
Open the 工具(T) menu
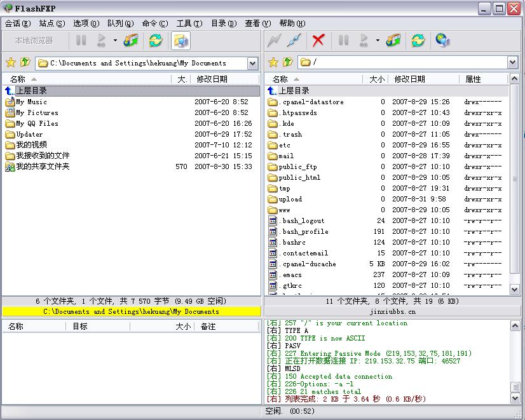(x=189, y=24)
